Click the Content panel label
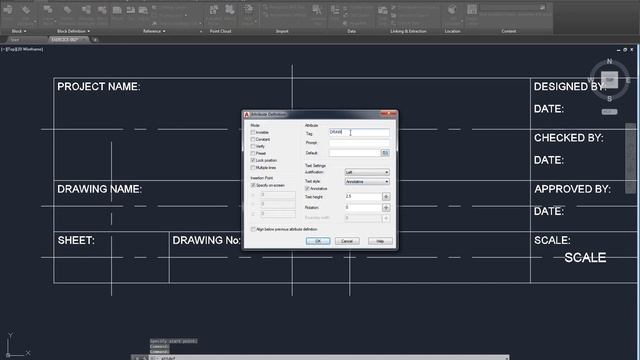This screenshot has height=360, width=640. (509, 31)
